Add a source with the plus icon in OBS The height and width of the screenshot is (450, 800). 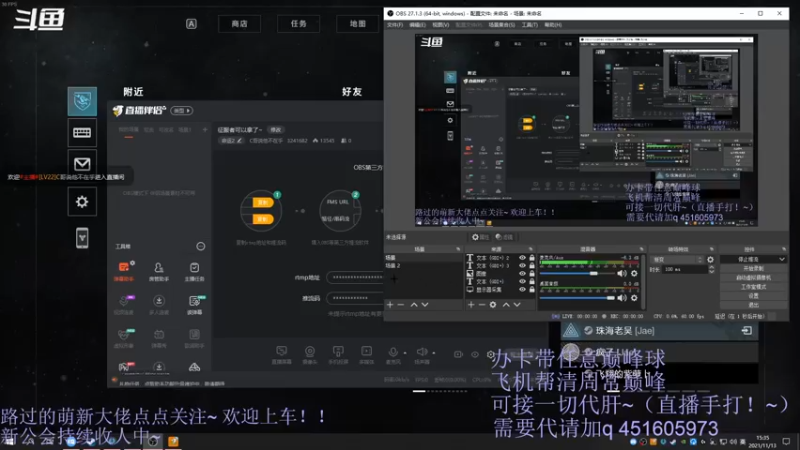(471, 305)
